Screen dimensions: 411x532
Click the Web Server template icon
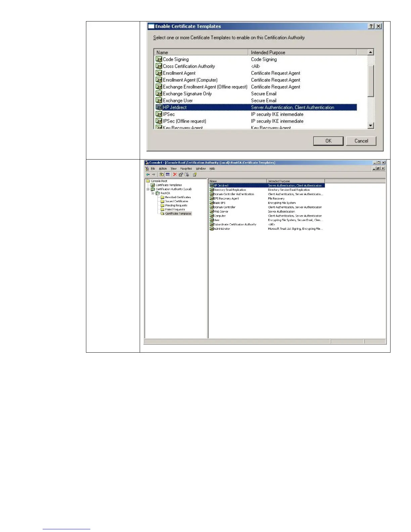coord(212,212)
